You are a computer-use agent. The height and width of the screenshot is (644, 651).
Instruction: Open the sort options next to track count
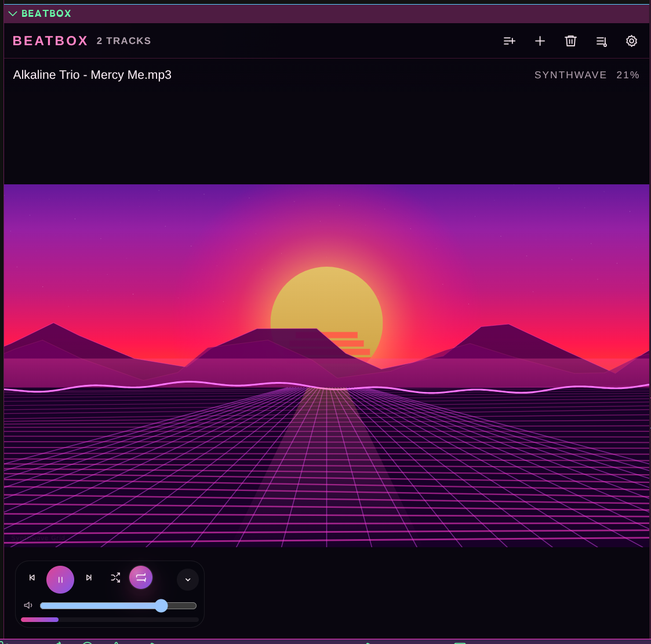(510, 41)
